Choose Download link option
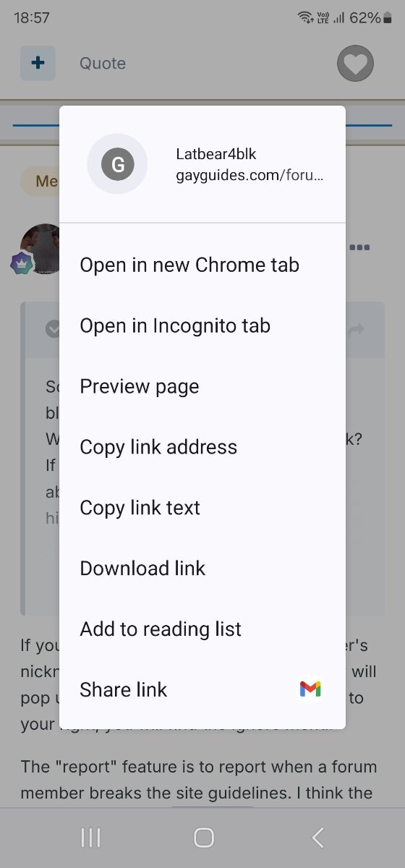Image resolution: width=405 pixels, height=868 pixels. coord(202,569)
